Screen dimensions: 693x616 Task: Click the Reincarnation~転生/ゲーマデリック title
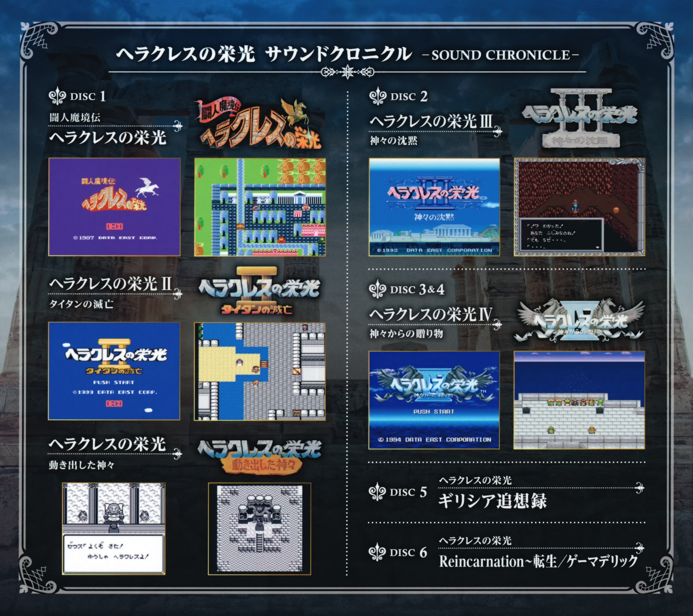click(x=538, y=562)
